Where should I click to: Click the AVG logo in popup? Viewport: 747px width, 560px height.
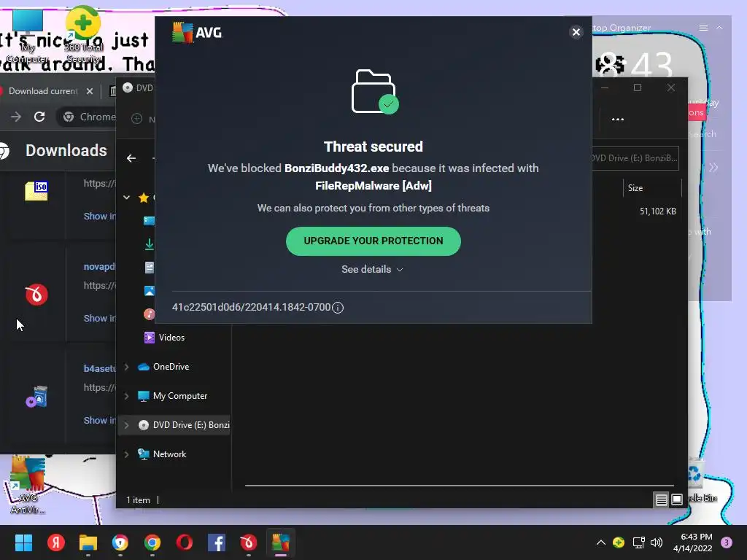tap(197, 32)
